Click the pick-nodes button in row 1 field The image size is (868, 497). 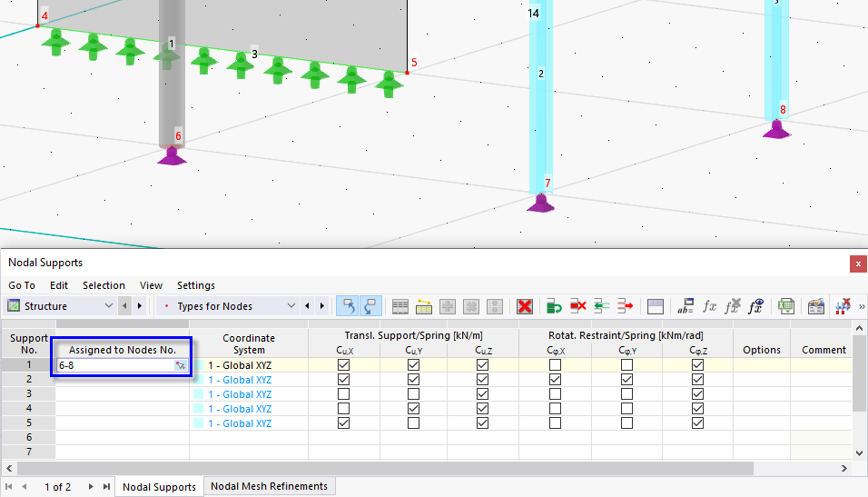[181, 365]
